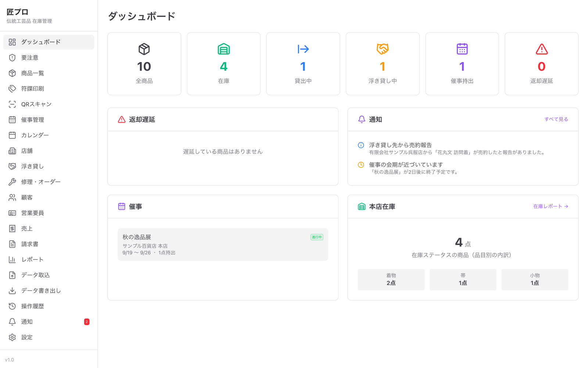588x368 pixels.
Task: Click the 売上 receipt icon
Action: (12, 229)
